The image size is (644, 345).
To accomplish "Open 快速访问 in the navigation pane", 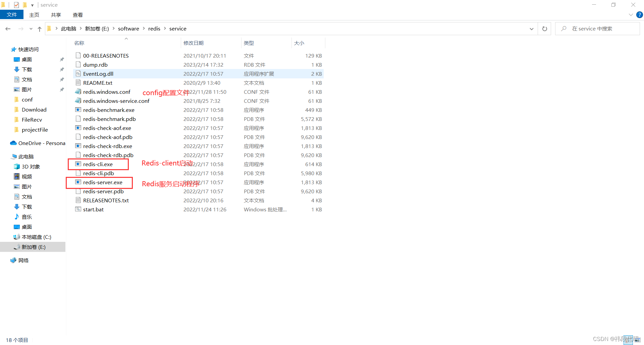I will [x=28, y=49].
